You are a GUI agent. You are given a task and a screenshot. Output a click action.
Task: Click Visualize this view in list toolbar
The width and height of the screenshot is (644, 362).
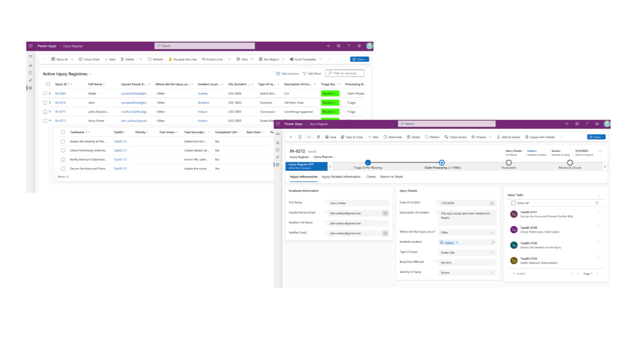click(182, 59)
